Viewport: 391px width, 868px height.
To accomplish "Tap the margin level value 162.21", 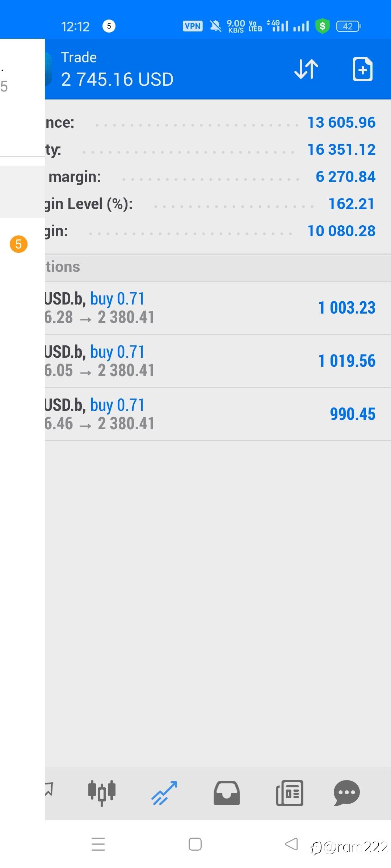I will click(x=351, y=204).
